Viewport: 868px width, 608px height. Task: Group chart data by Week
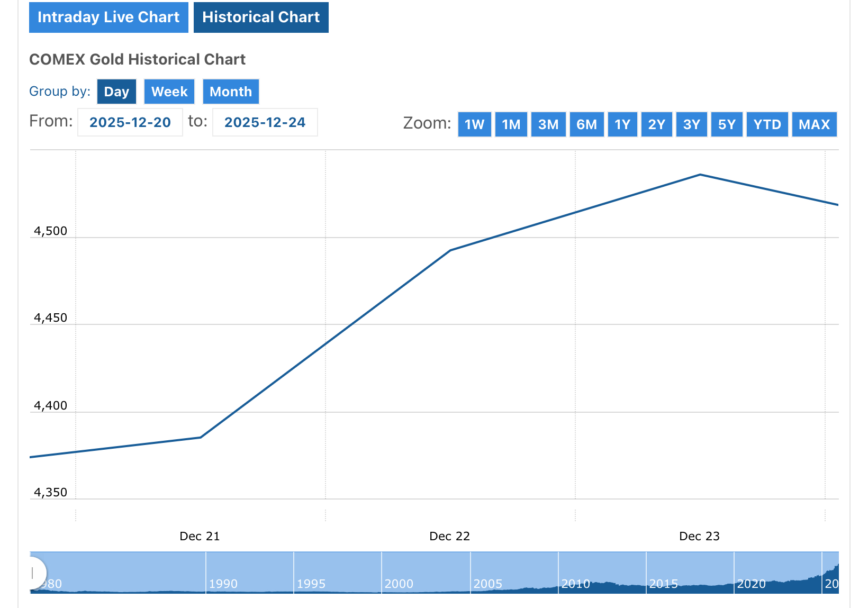169,92
